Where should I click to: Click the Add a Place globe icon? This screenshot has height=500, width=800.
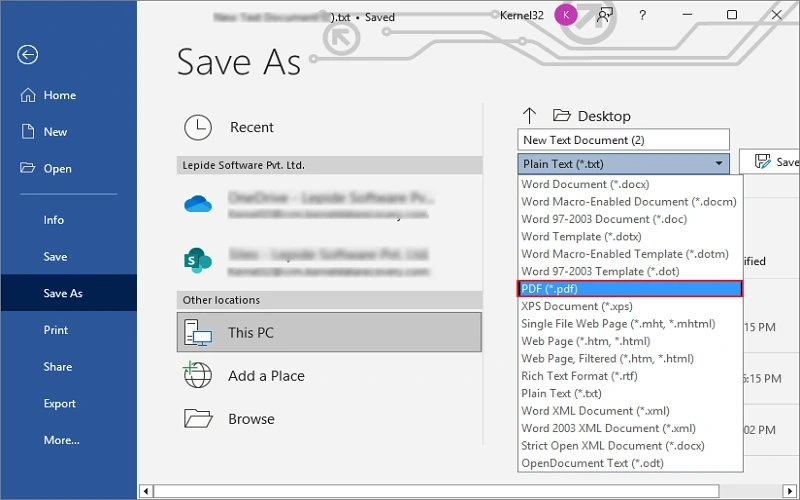tap(197, 375)
